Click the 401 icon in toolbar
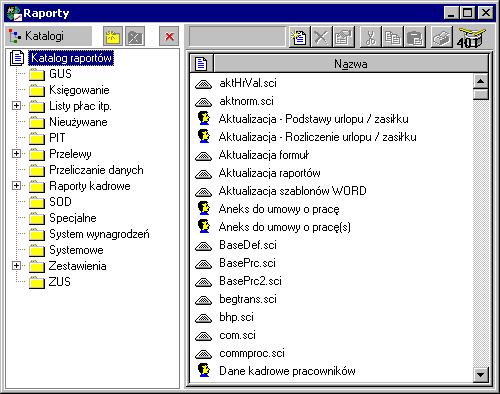 (471, 37)
